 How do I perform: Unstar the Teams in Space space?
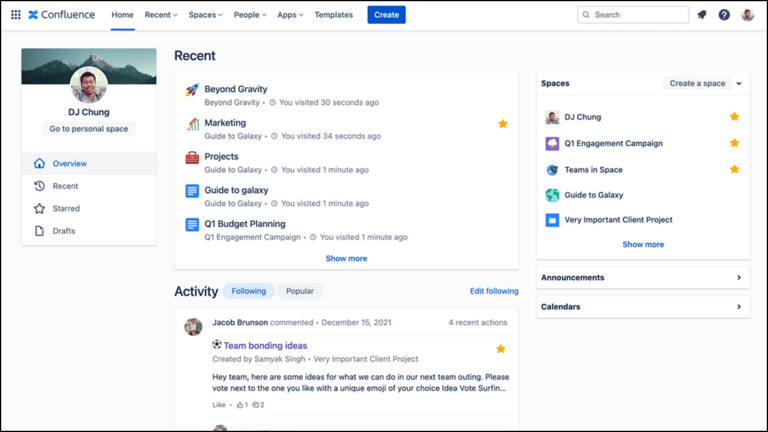pos(734,169)
